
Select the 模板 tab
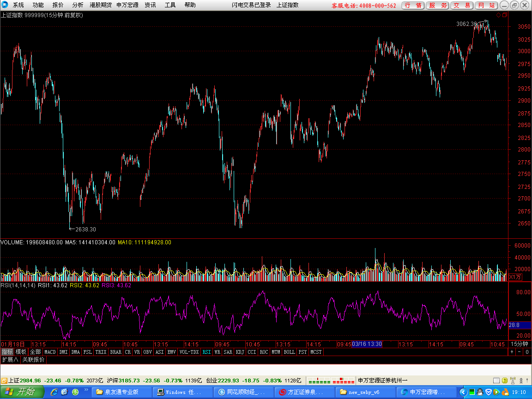[21, 352]
